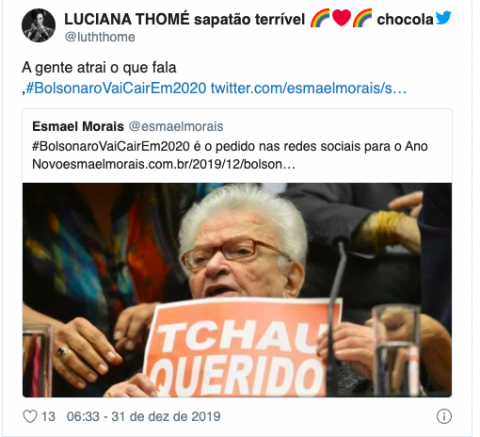
Task: Click the main tweet text 'A gente atrai o que fala'
Action: 99,68
